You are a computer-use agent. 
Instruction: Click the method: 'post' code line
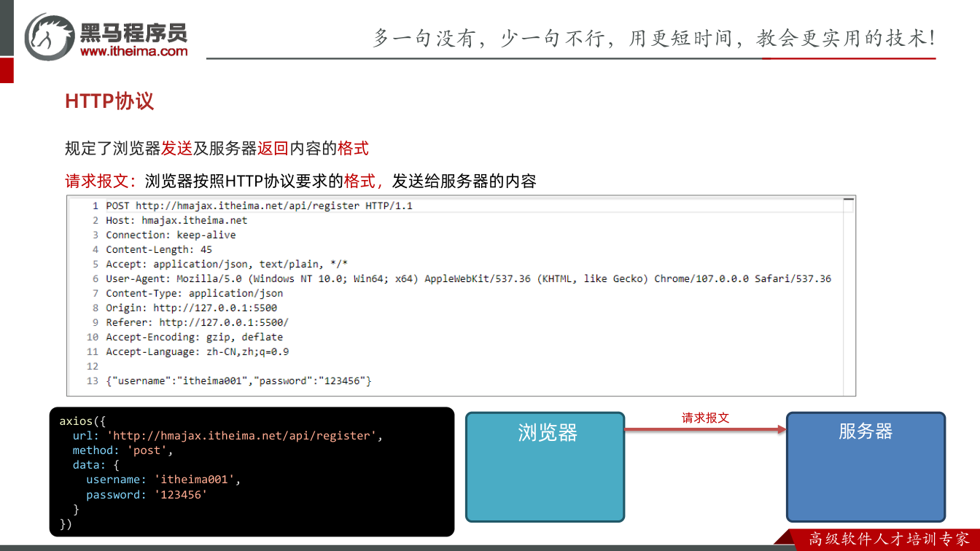[123, 450]
